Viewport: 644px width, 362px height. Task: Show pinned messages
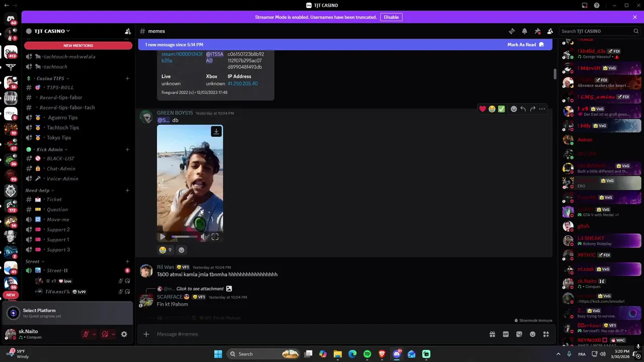click(x=537, y=31)
